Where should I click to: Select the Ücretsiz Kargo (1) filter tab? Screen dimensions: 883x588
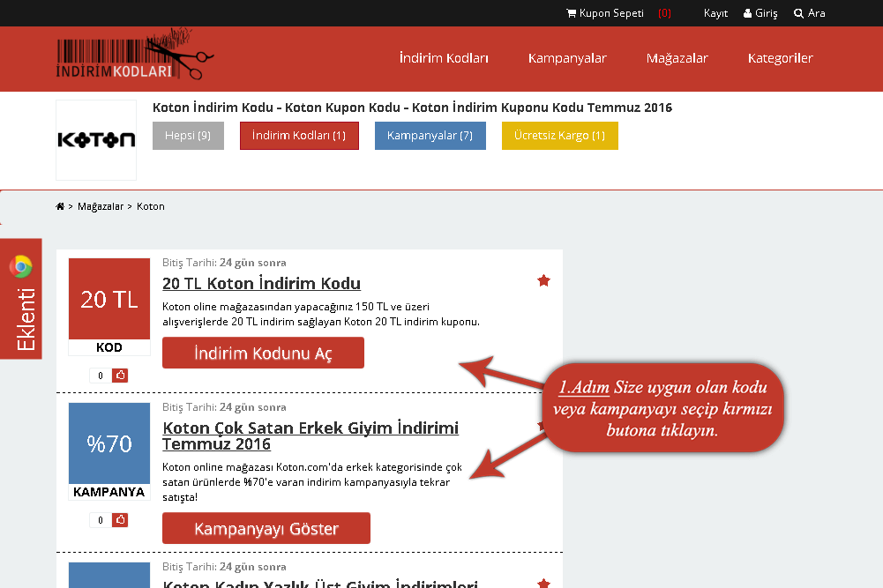[560, 136]
